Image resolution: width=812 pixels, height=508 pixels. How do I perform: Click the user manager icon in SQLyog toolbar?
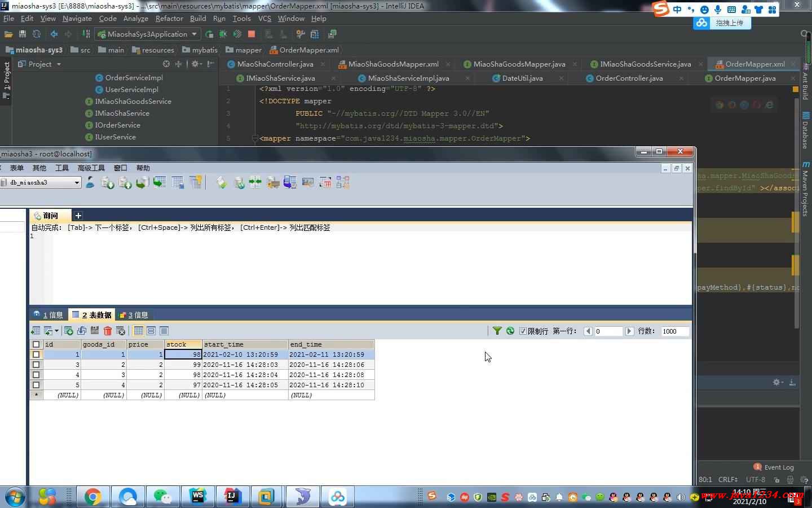(90, 182)
